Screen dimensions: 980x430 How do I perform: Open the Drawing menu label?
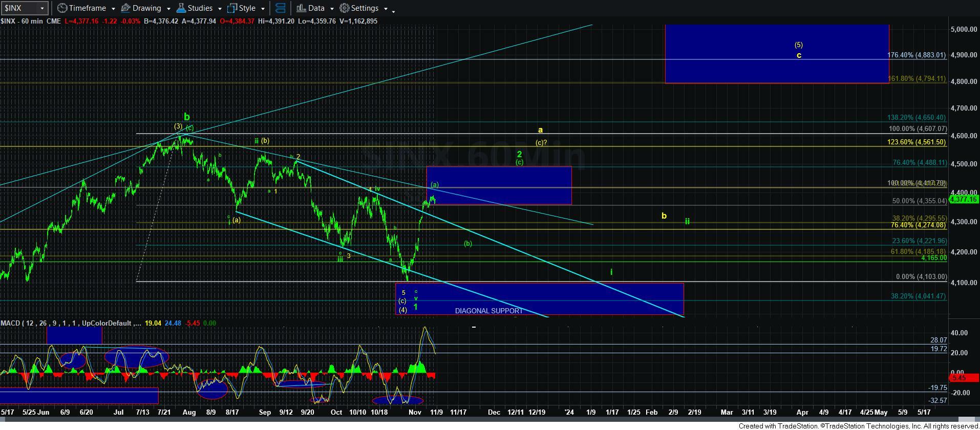(x=146, y=8)
